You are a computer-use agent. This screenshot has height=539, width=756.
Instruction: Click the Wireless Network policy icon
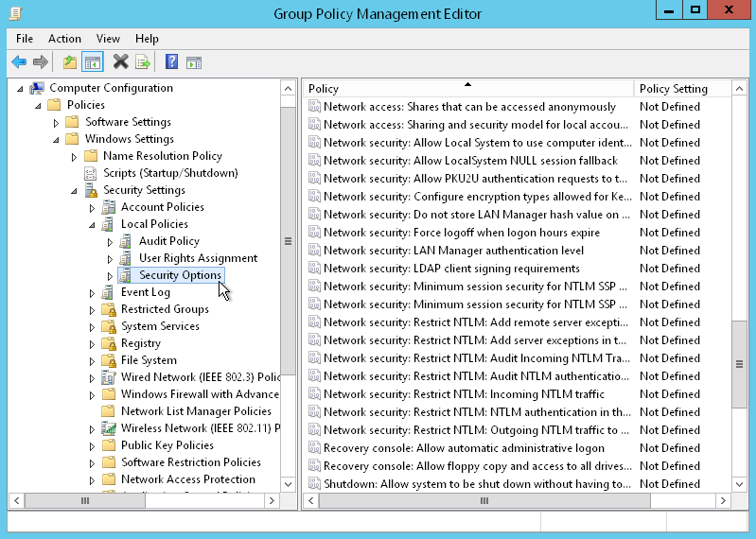[x=109, y=428]
